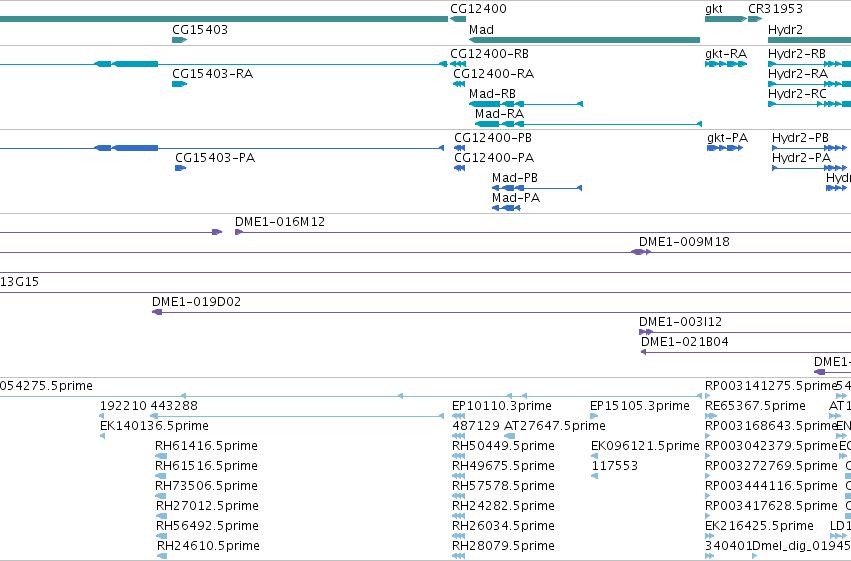Select the CG15403 gene arrow glyph
Image resolution: width=851 pixels, height=561 pixels.
point(180,40)
